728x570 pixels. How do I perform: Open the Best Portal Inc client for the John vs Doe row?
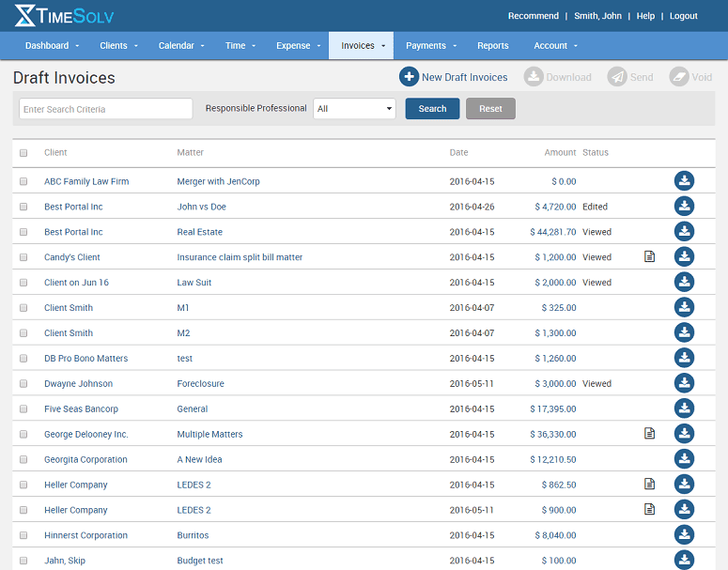pyautogui.click(x=73, y=207)
